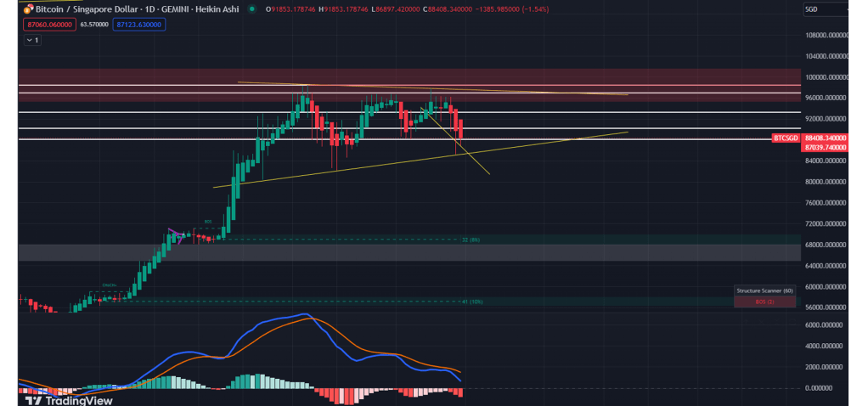The height and width of the screenshot is (406, 868).
Task: Select the red resistance zone near 100000
Action: point(408,76)
